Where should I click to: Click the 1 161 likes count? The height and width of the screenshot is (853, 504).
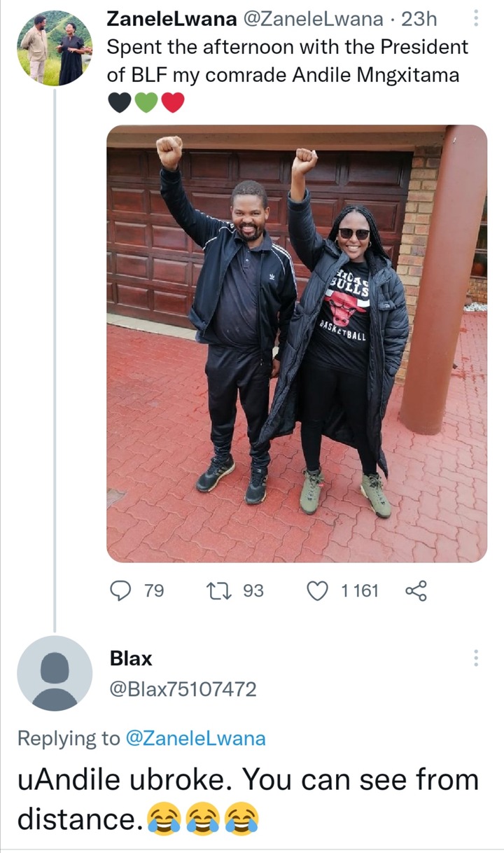360,591
